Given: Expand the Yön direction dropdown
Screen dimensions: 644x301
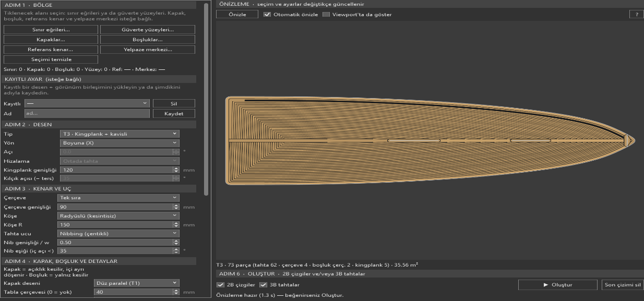Looking at the screenshot, I should tap(120, 143).
